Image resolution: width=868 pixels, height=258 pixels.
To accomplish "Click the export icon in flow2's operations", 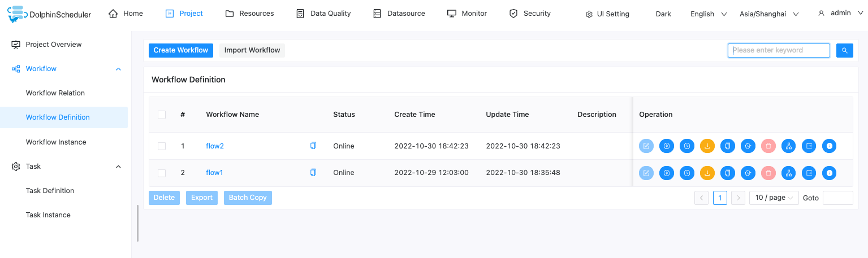I will [x=809, y=146].
